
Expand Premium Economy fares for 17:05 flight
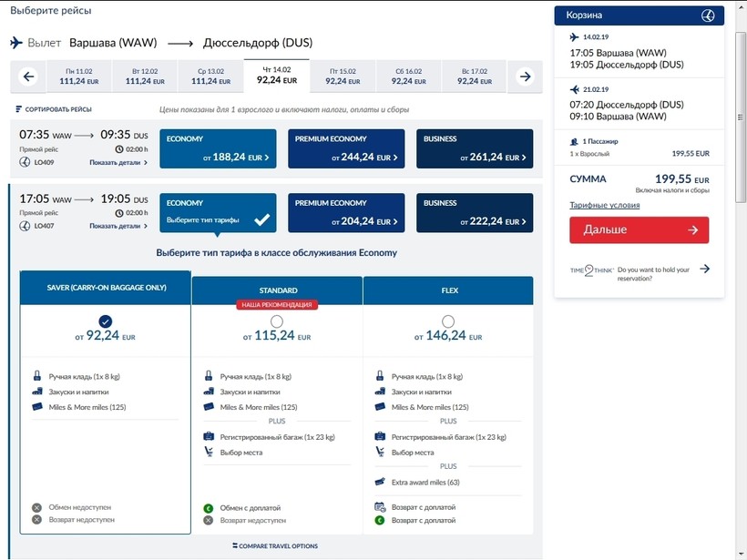click(x=347, y=213)
